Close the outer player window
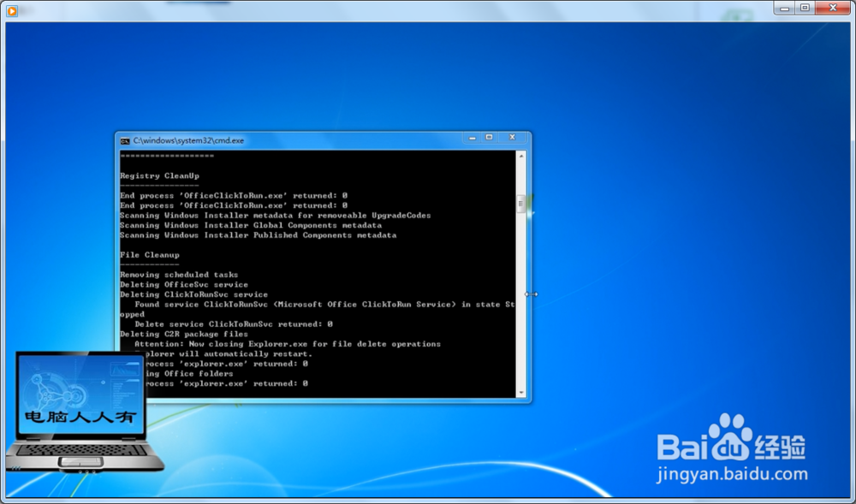 pyautogui.click(x=833, y=9)
